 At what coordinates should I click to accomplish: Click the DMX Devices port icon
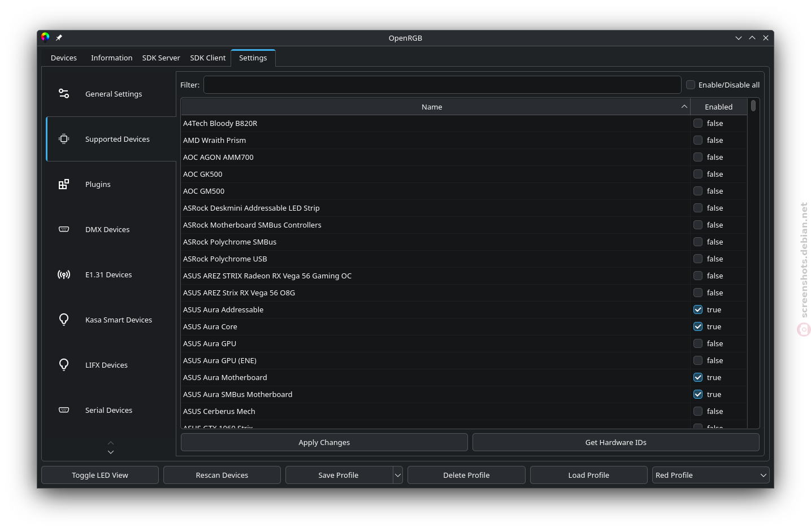64,229
